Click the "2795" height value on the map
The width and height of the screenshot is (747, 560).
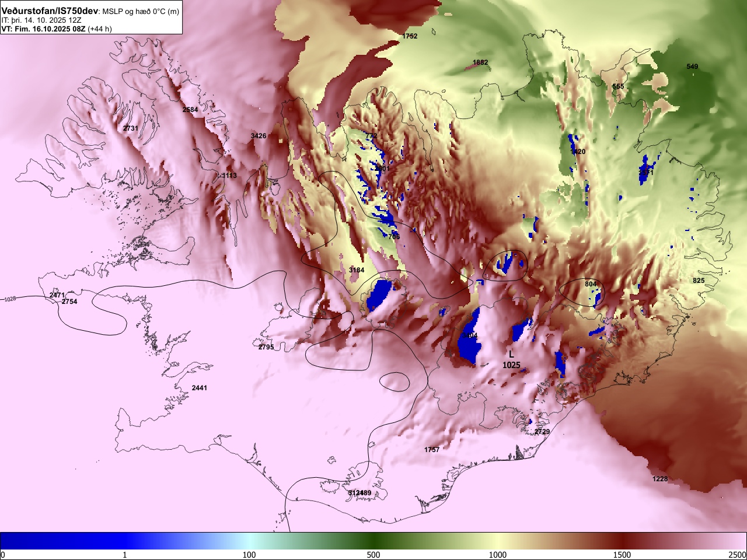coord(266,347)
